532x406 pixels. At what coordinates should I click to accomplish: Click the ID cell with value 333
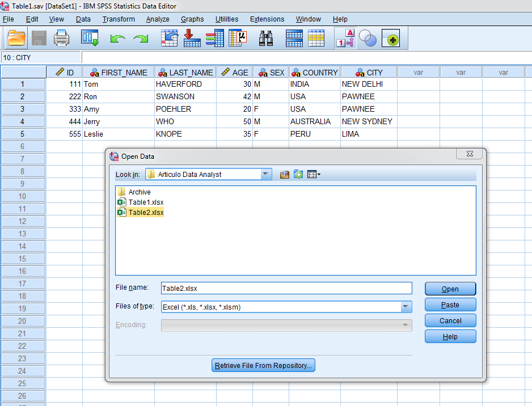65,109
